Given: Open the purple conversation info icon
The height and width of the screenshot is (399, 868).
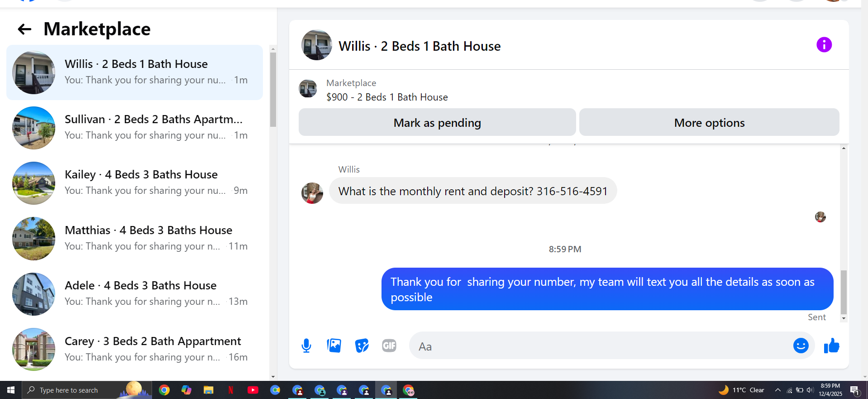Looking at the screenshot, I should point(824,45).
